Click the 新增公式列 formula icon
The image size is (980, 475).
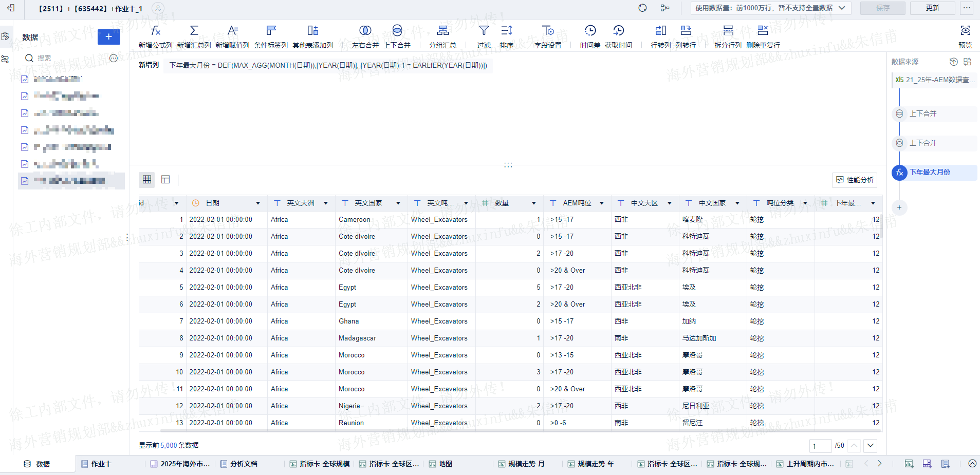coord(155,31)
